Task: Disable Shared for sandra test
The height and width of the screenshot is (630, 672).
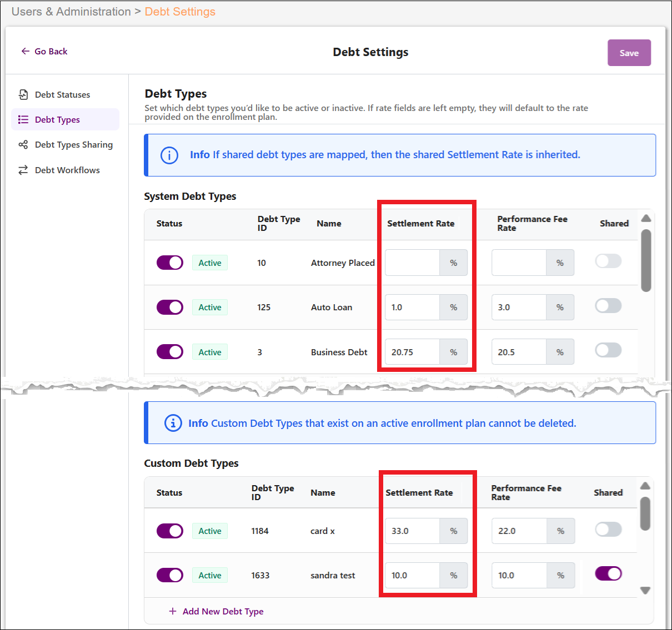Action: (608, 573)
